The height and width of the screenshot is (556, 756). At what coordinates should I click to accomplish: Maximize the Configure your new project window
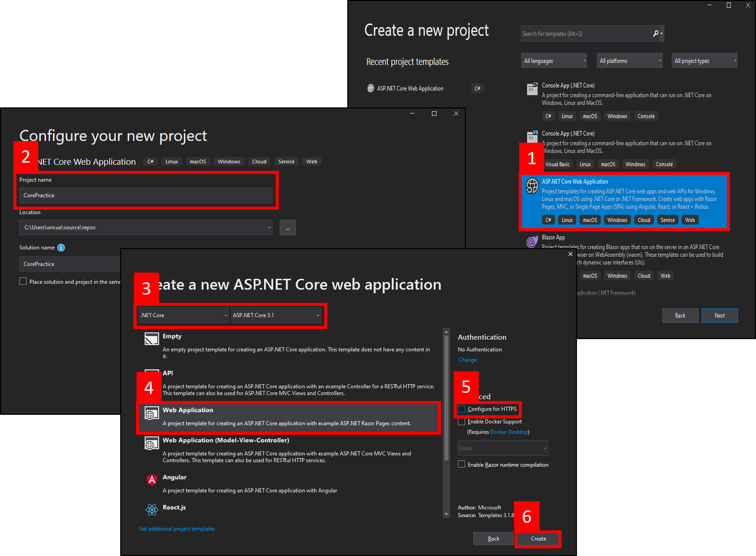click(x=434, y=114)
